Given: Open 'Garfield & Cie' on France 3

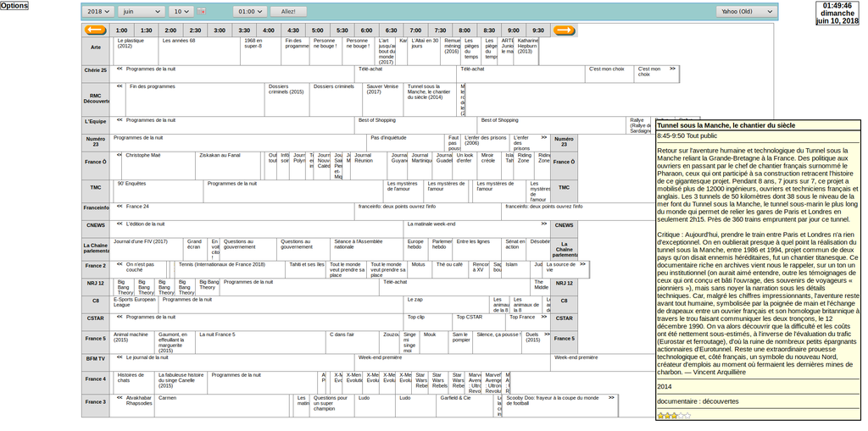Looking at the screenshot, I should point(465,406).
